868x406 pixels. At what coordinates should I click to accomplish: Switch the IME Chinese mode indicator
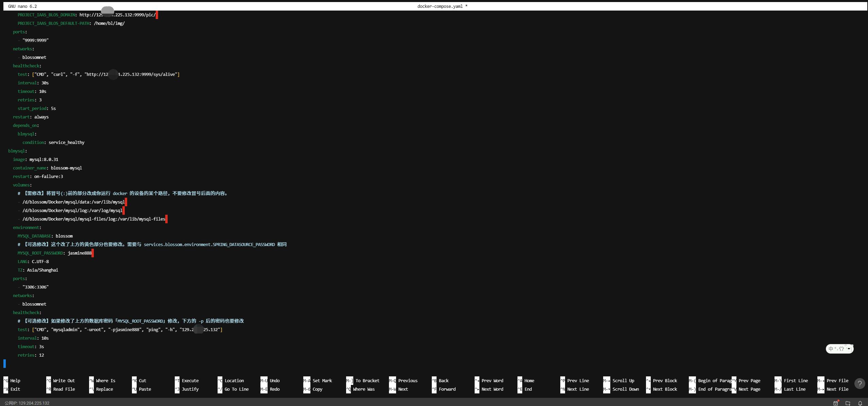coord(831,349)
